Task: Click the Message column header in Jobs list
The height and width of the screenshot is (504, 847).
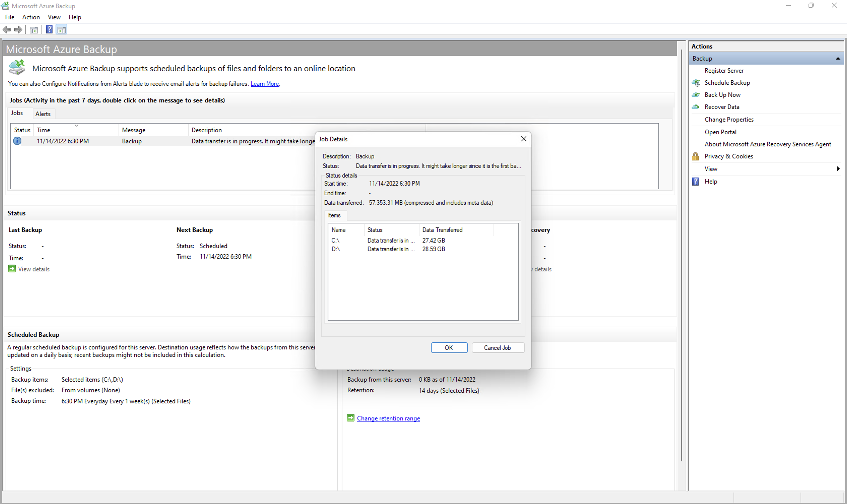Action: 154,130
